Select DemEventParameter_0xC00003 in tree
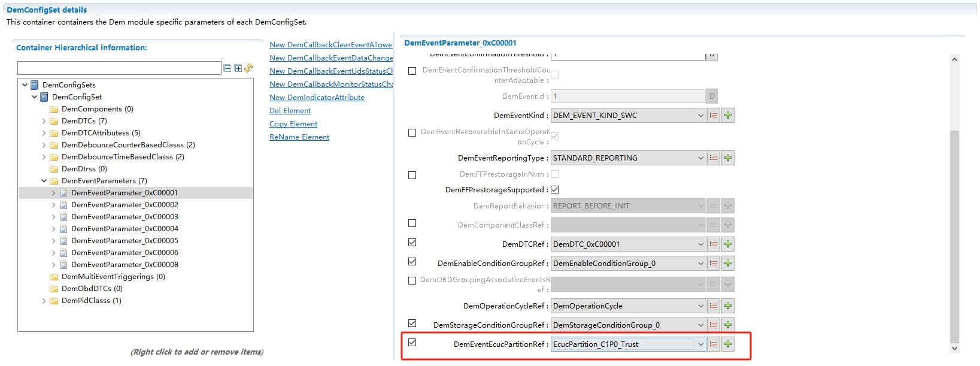Screen dimensions: 980x366 click(x=125, y=217)
